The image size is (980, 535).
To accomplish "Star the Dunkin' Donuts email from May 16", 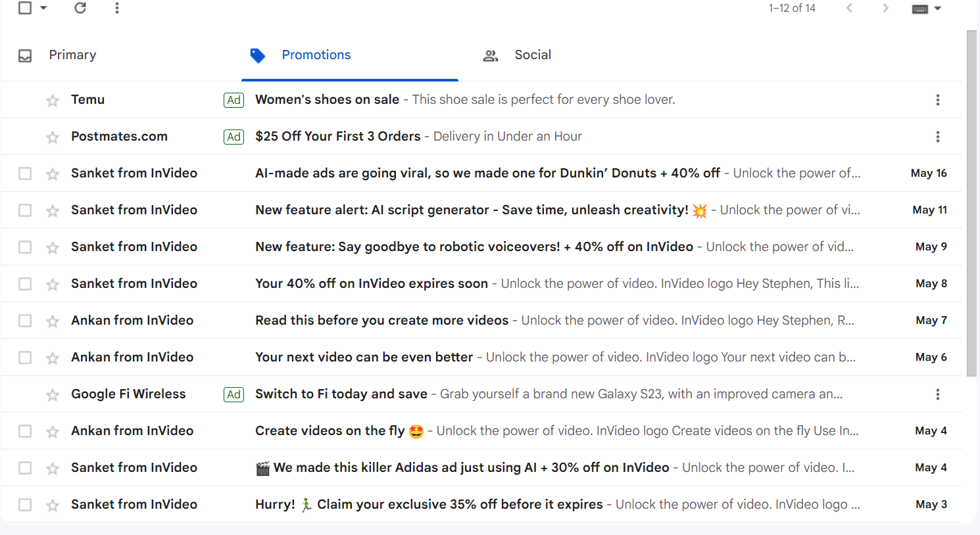I will (53, 174).
